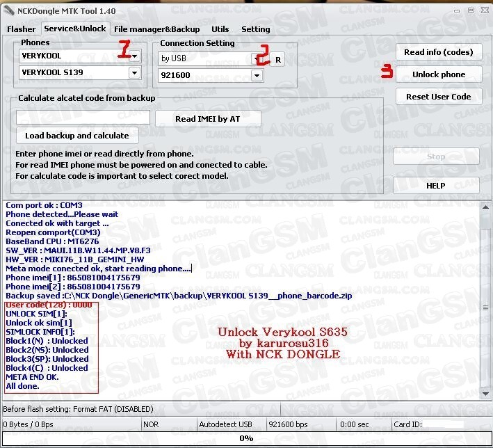The height and width of the screenshot is (448, 493).
Task: Click the R refresh port button
Action: [x=278, y=60]
